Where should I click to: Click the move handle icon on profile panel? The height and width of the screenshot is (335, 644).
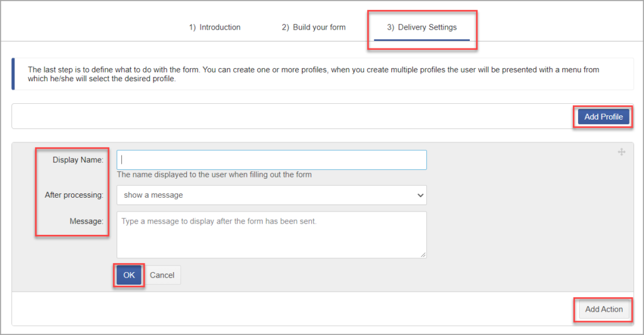click(x=621, y=152)
